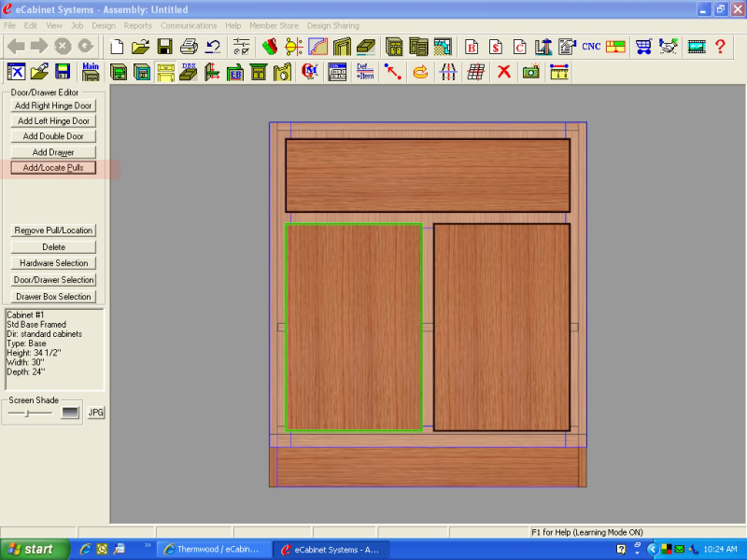
Task: Click the handshake icon
Action: coord(669,47)
